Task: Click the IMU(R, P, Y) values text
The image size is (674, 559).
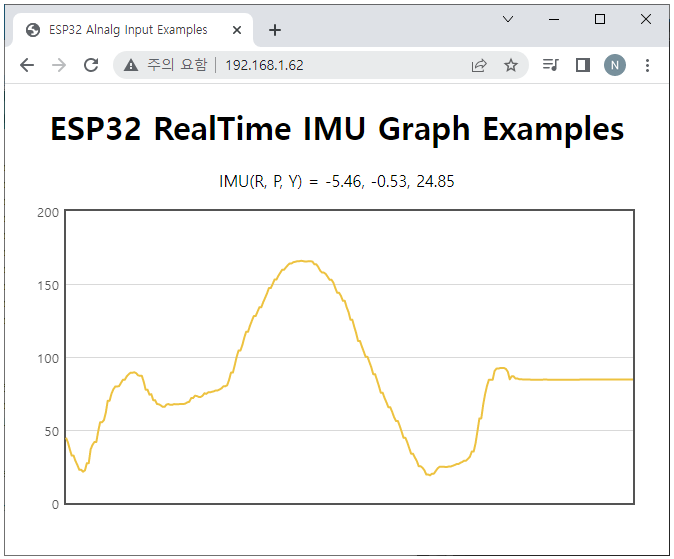Action: (337, 181)
